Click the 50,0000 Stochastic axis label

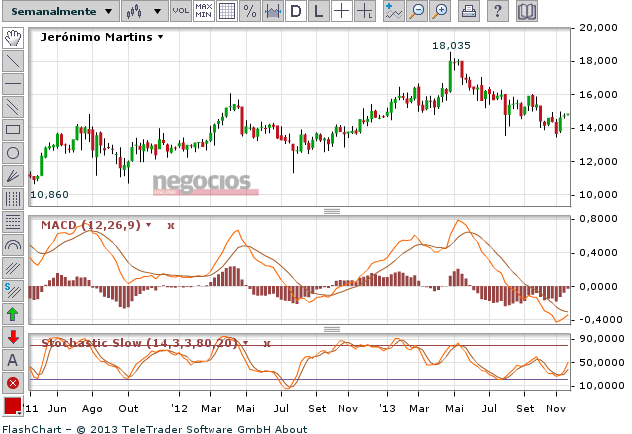click(602, 363)
